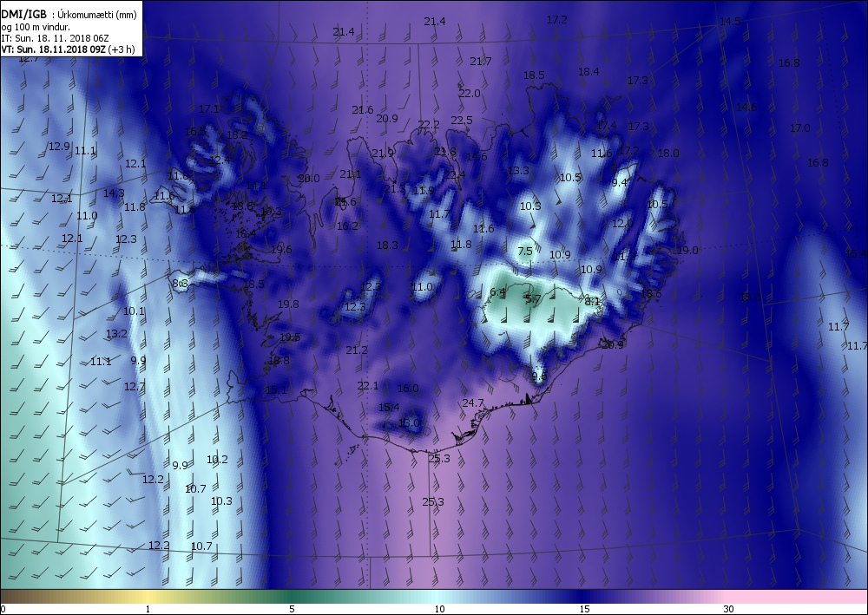Screen dimensions: 868x615
Task: Select the 12.0 map value
Action: click(x=622, y=224)
